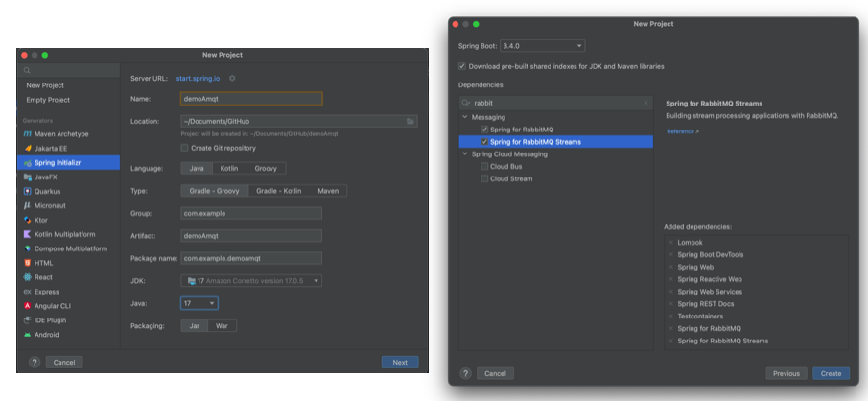The height and width of the screenshot is (401, 868).
Task: Select the HTML generator icon
Action: [28, 263]
